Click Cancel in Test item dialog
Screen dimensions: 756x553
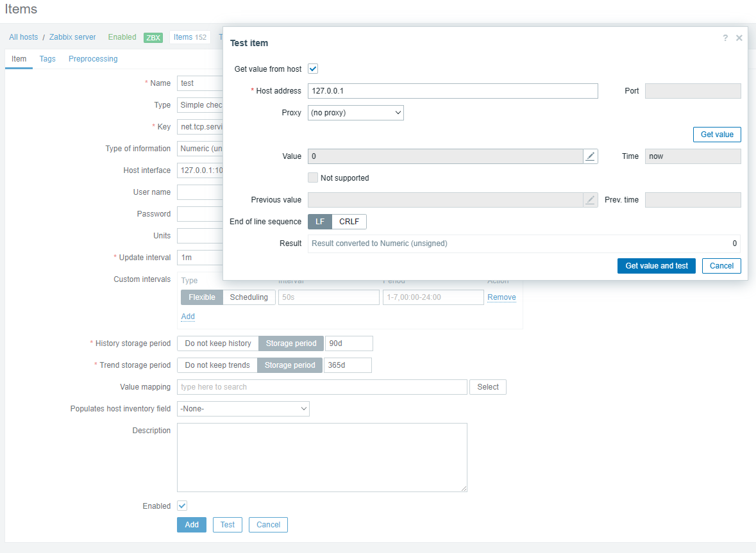(721, 266)
